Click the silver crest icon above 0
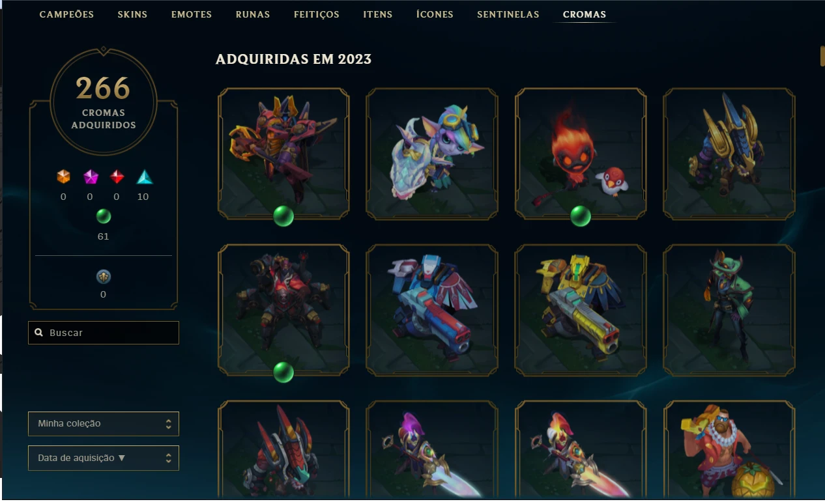 pyautogui.click(x=103, y=277)
